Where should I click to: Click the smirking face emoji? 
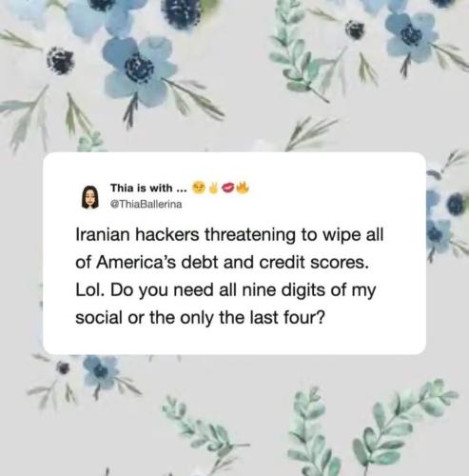pos(198,188)
